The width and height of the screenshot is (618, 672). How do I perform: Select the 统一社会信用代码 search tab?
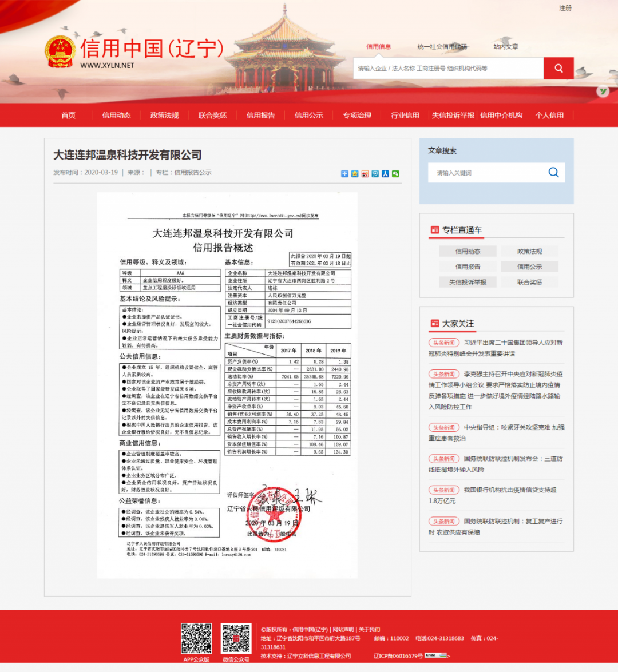[442, 47]
